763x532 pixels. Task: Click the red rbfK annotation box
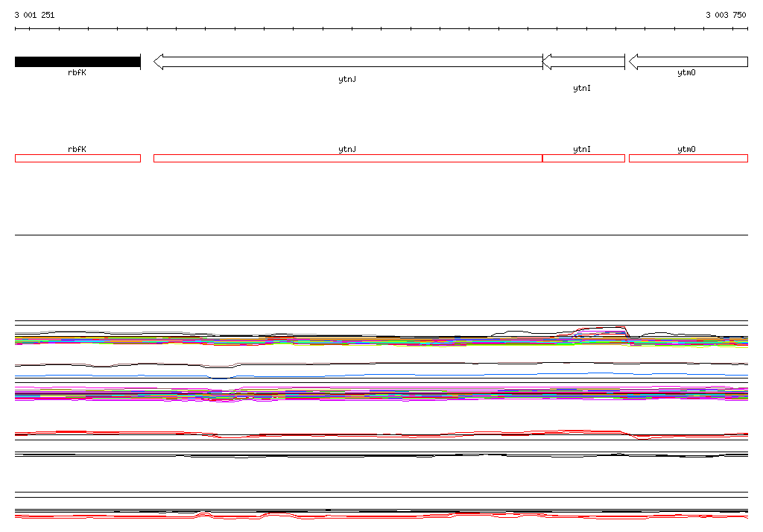tap(77, 158)
